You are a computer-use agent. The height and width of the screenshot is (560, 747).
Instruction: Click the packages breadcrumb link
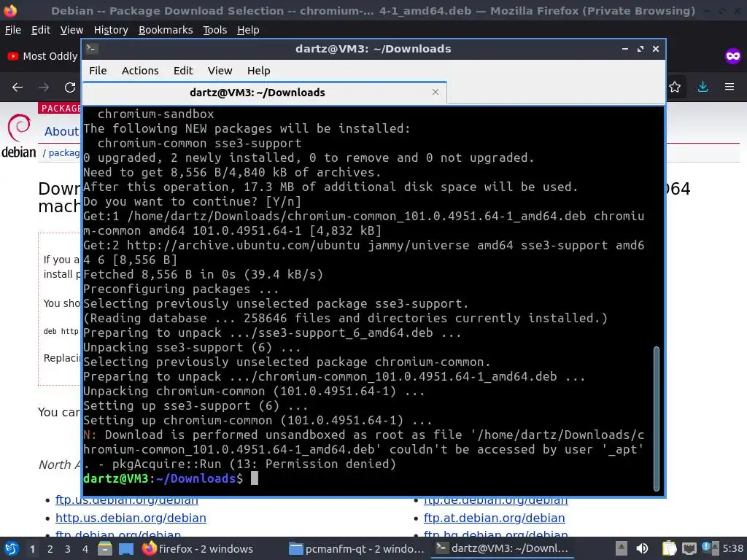click(64, 153)
